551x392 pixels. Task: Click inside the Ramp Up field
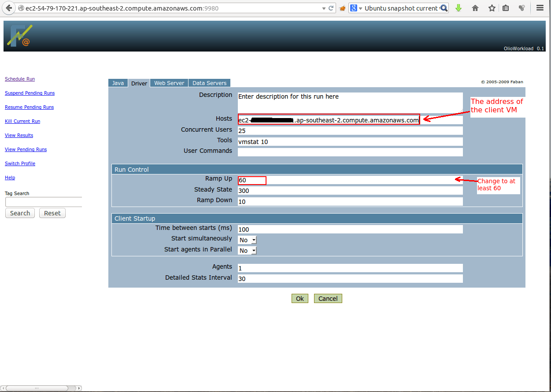(251, 180)
